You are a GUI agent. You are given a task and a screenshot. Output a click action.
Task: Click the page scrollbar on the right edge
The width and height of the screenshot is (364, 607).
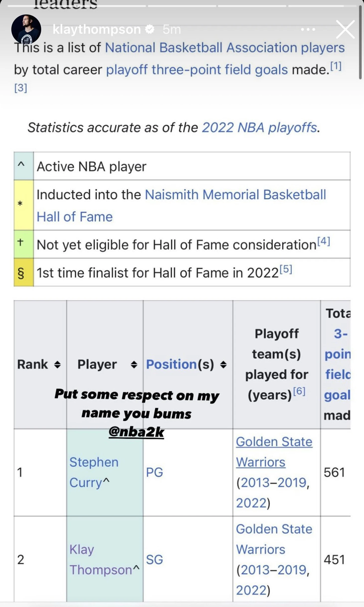(360, 42)
